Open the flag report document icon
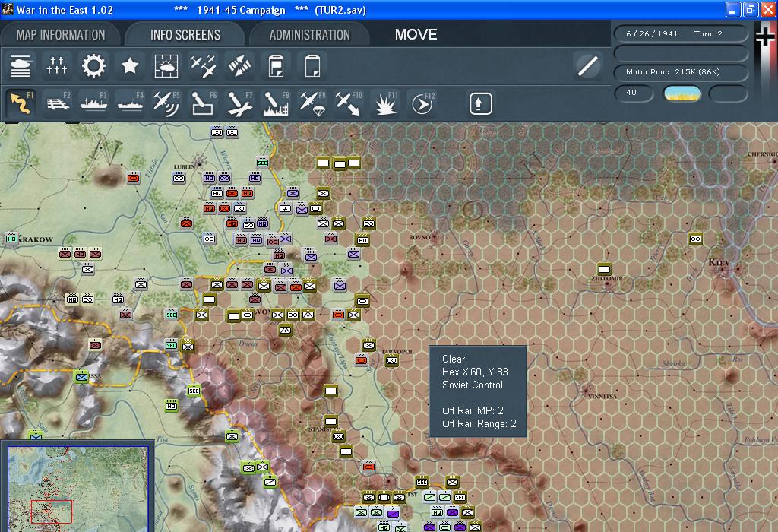778x532 pixels. [276, 65]
